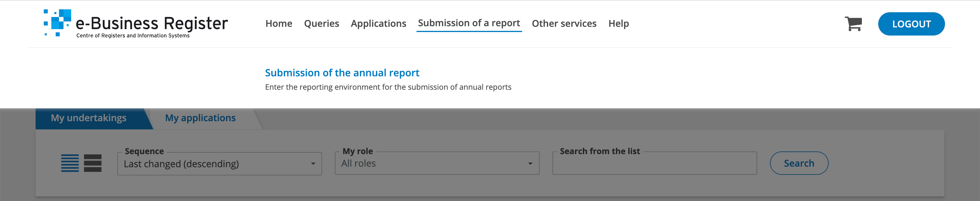Click the Search from the list field
The height and width of the screenshot is (201, 980).
654,164
